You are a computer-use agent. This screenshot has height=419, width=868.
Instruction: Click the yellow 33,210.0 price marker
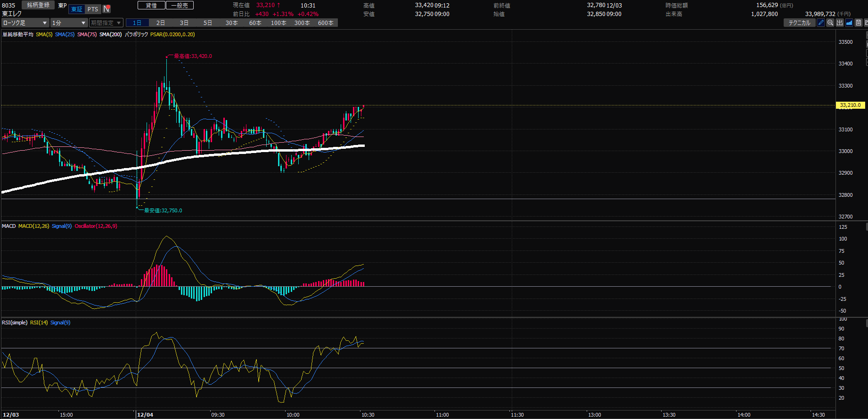[850, 105]
